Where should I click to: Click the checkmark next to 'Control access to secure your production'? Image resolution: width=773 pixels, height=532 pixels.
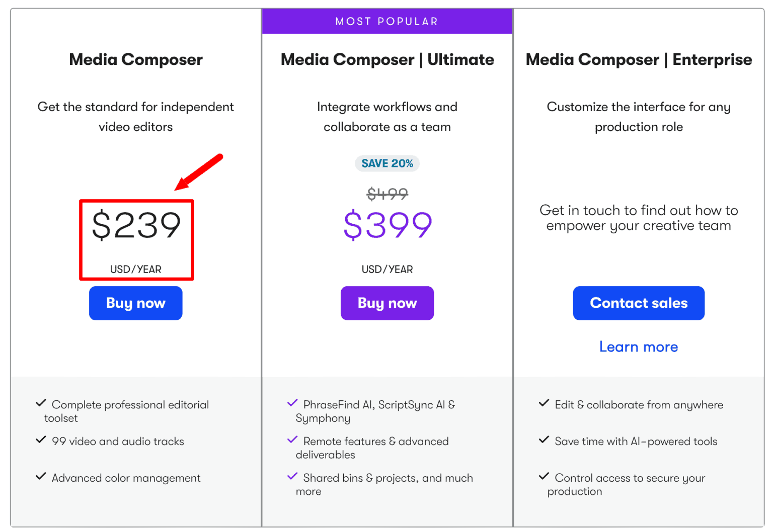tap(544, 476)
